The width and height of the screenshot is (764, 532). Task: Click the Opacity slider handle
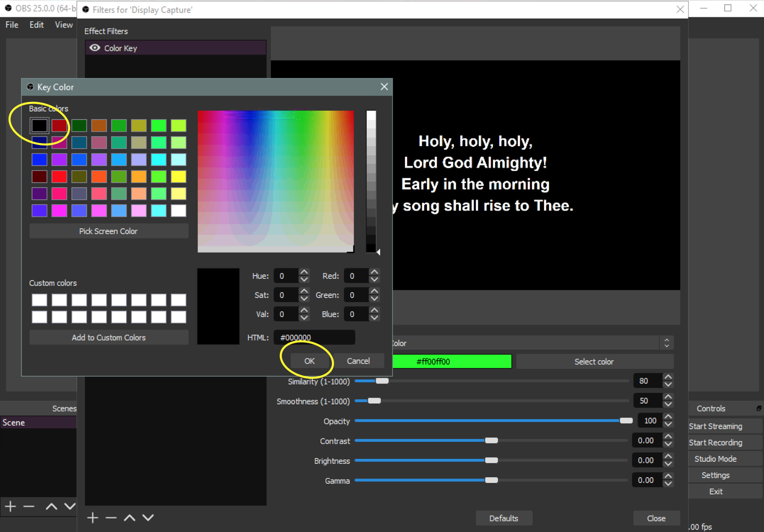coord(626,421)
